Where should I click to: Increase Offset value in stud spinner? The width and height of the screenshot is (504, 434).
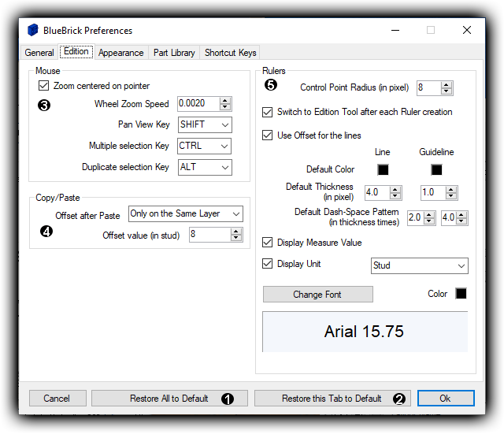[236, 231]
